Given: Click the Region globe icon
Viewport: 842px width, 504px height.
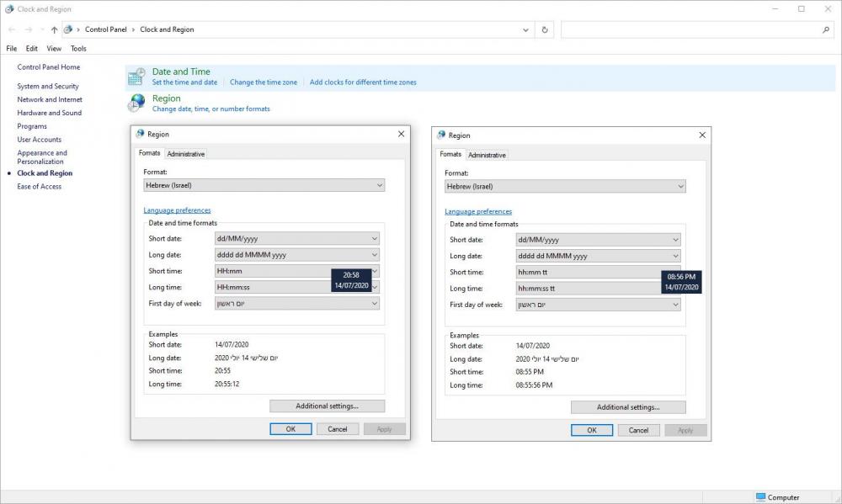Looking at the screenshot, I should click(x=136, y=103).
